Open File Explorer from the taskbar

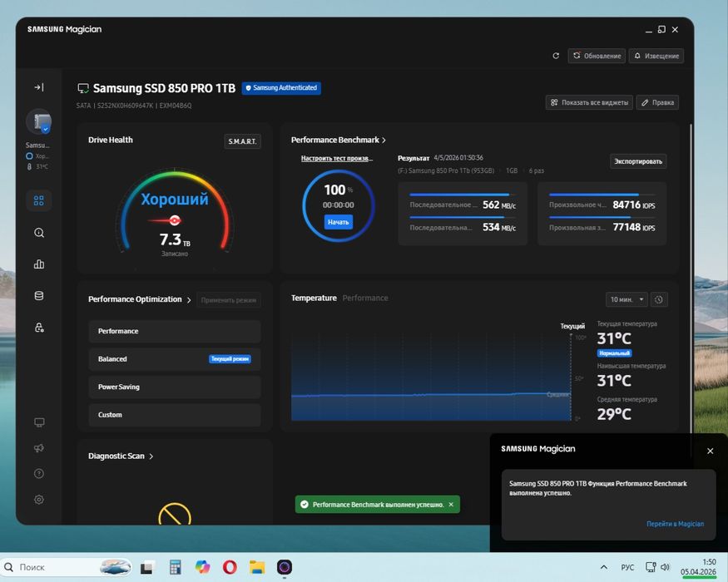(257, 567)
